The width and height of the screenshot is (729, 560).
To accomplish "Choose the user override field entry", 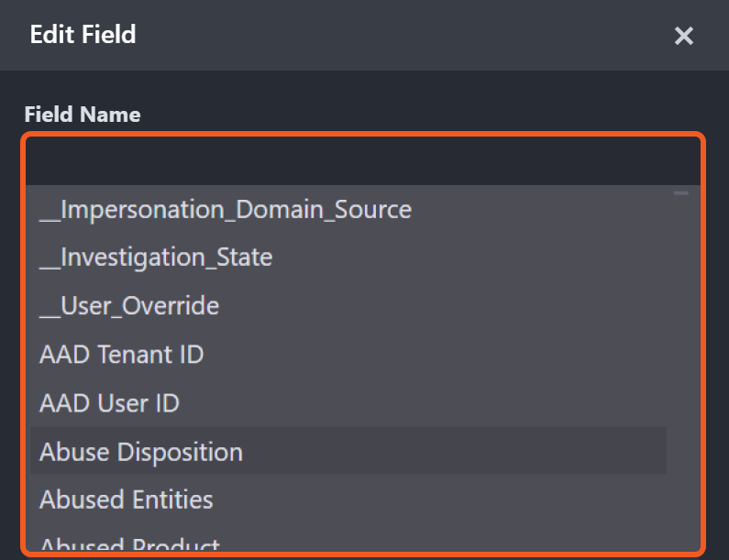I will tap(129, 305).
